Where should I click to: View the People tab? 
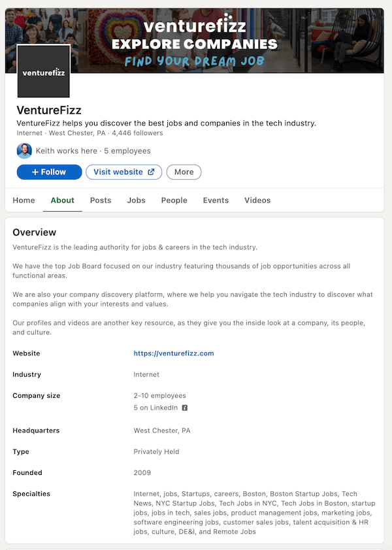click(174, 201)
